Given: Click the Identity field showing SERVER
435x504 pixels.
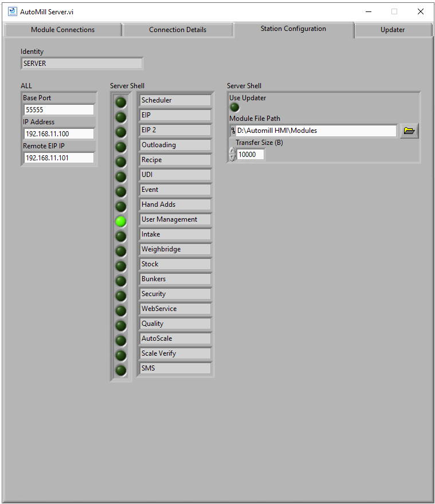Looking at the screenshot, I should pyautogui.click(x=82, y=64).
